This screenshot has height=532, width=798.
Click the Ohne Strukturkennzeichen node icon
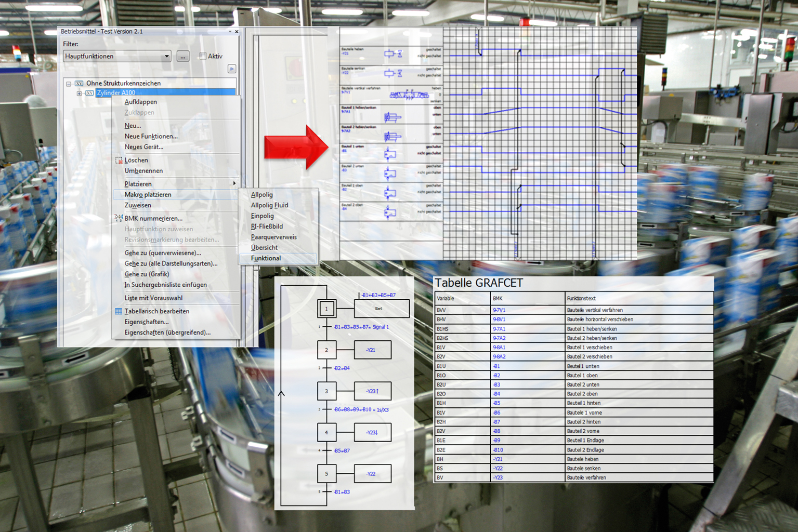coord(79,83)
